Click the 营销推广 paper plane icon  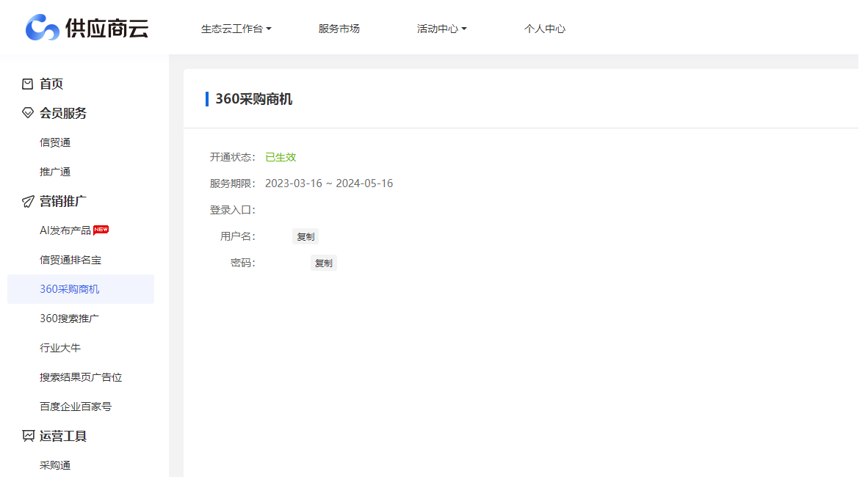[x=28, y=201]
